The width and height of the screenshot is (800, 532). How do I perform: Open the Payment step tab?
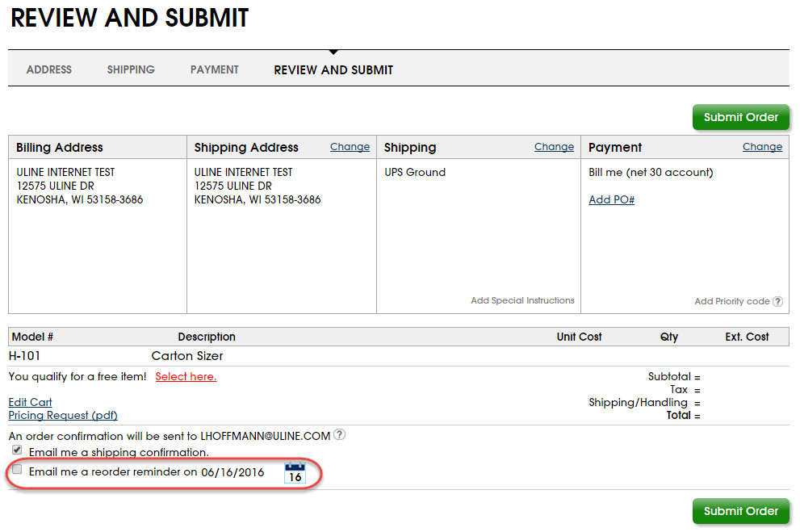214,69
